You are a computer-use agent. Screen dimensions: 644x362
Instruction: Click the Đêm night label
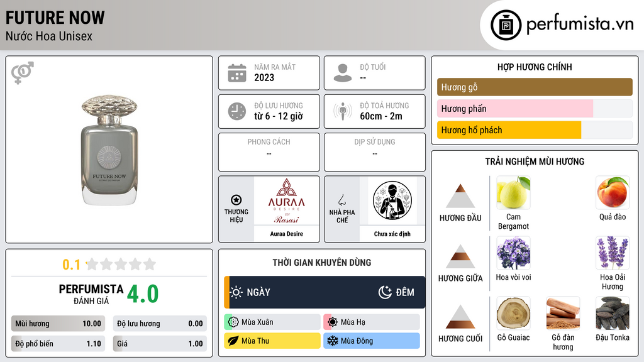click(x=405, y=292)
